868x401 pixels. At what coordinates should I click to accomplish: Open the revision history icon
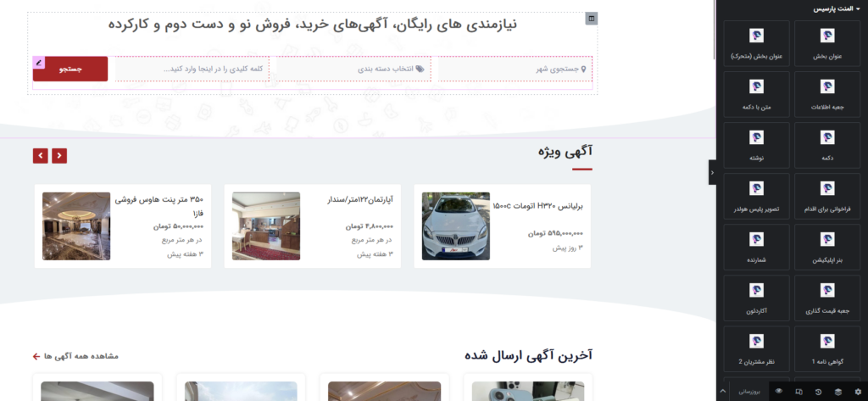pyautogui.click(x=818, y=392)
